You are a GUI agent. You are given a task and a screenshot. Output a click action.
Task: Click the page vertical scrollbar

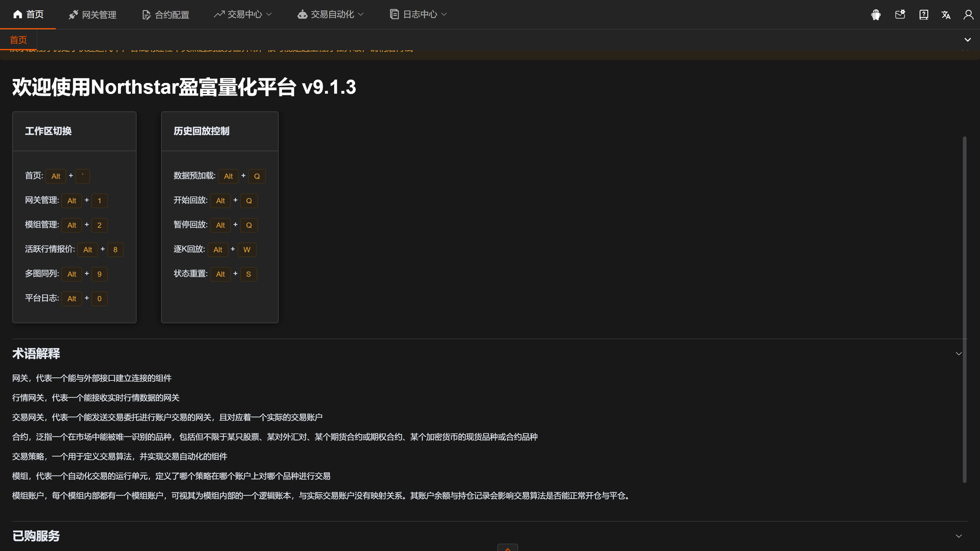pyautogui.click(x=964, y=309)
